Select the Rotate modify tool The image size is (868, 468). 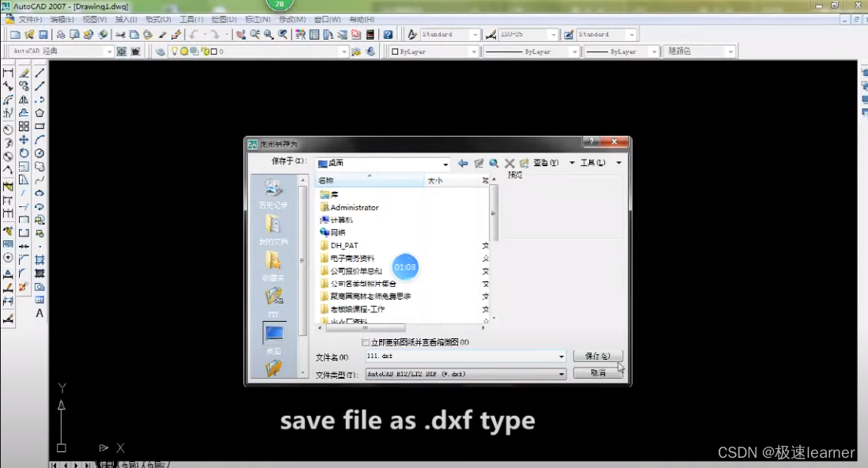(24, 153)
